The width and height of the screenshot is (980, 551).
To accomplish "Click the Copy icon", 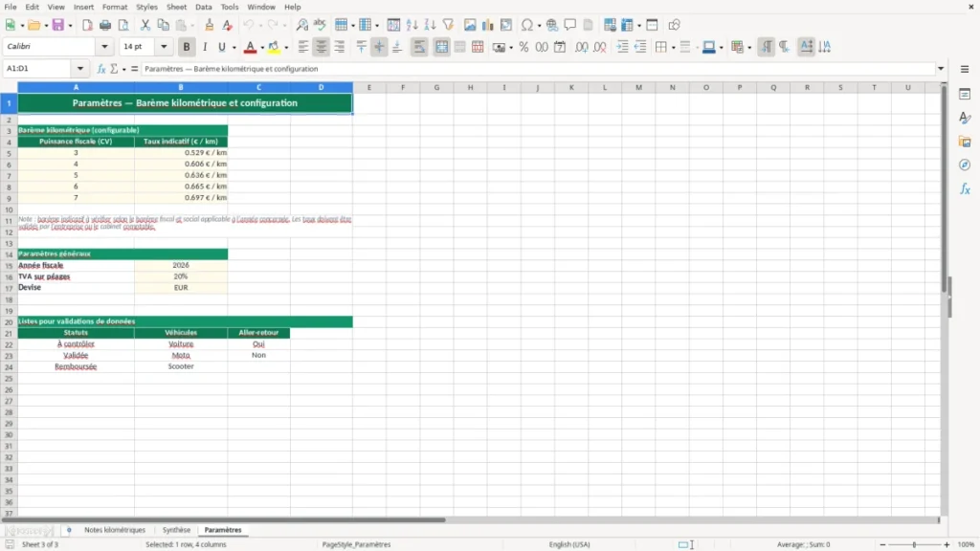I will pos(163,25).
